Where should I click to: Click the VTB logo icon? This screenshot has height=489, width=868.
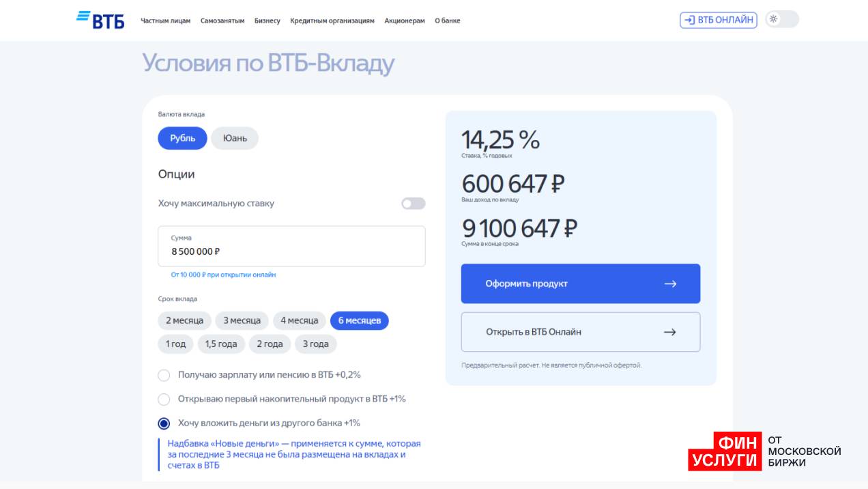click(x=100, y=20)
